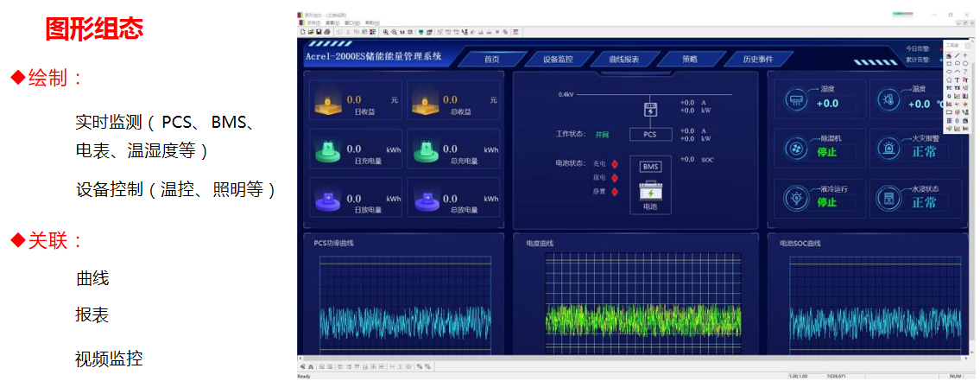Click the 火灾报警 alarm icon

(889, 149)
